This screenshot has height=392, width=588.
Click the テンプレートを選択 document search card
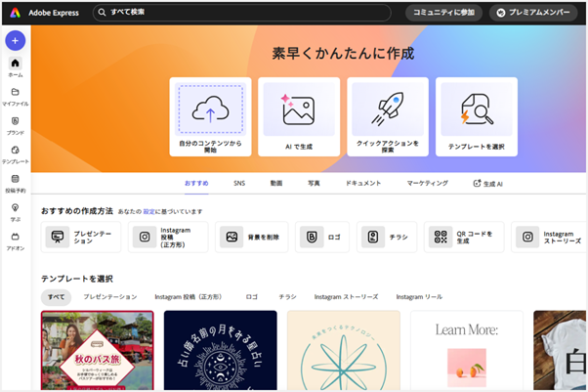(477, 116)
